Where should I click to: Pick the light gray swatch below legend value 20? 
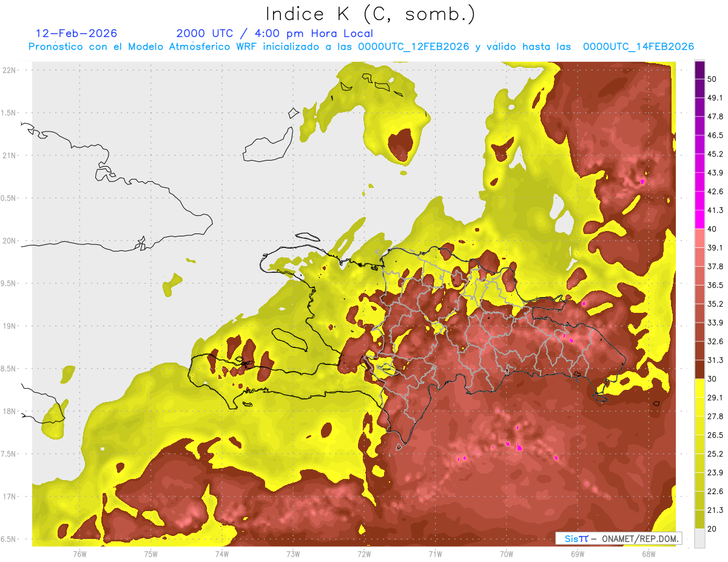coord(699,538)
